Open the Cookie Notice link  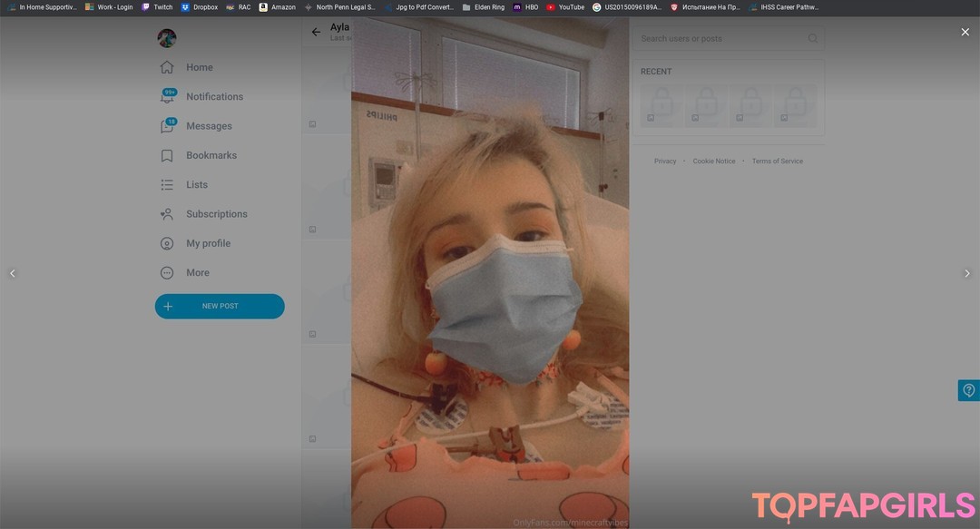point(714,162)
